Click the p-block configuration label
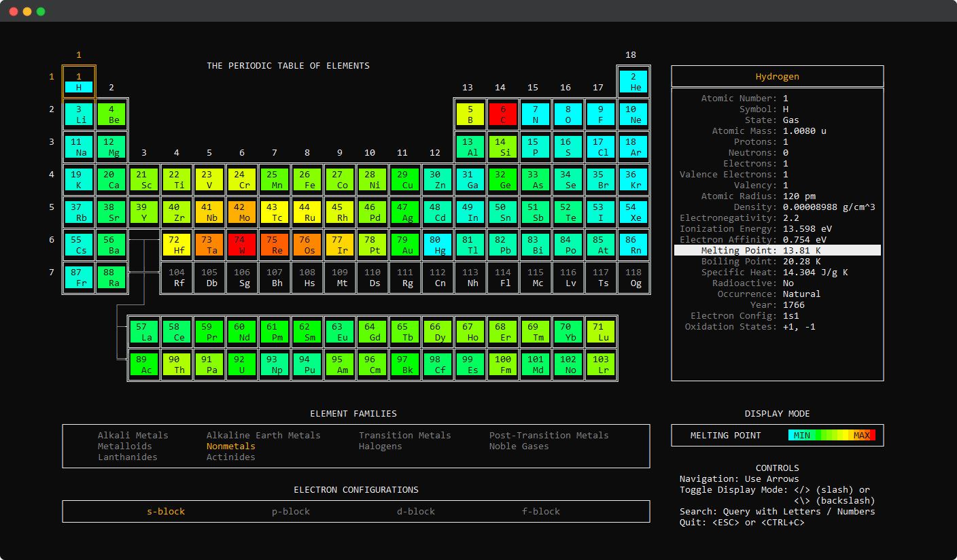This screenshot has width=957, height=560. pos(291,512)
